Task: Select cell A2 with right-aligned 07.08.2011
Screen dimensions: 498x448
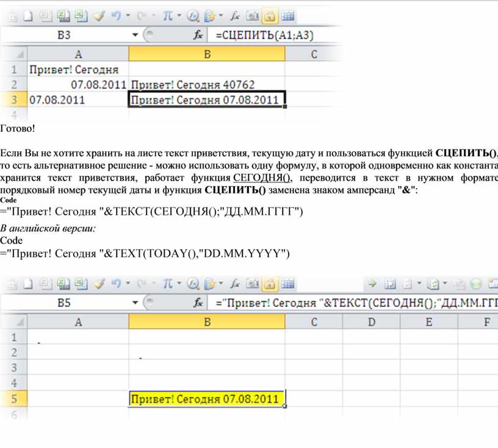Action: coord(78,84)
